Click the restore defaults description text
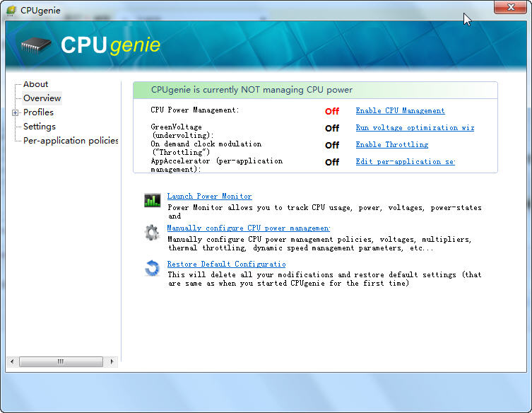Image resolution: width=532 pixels, height=413 pixels. coord(325,279)
